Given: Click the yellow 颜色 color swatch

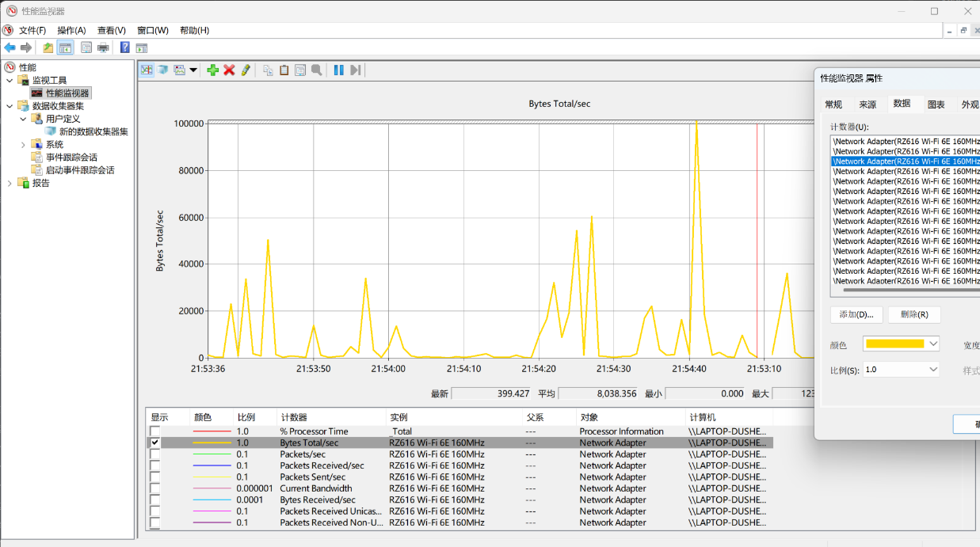Looking at the screenshot, I should click(x=894, y=344).
